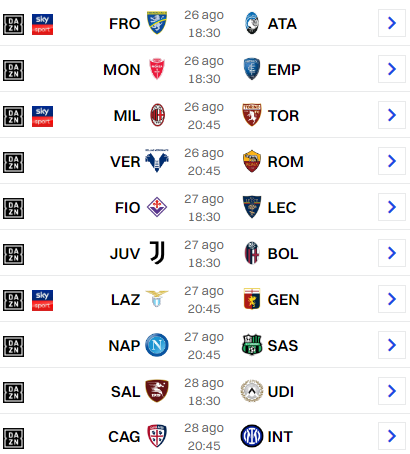
Task: Open the VER vs ROM chevron
Action: (x=392, y=161)
